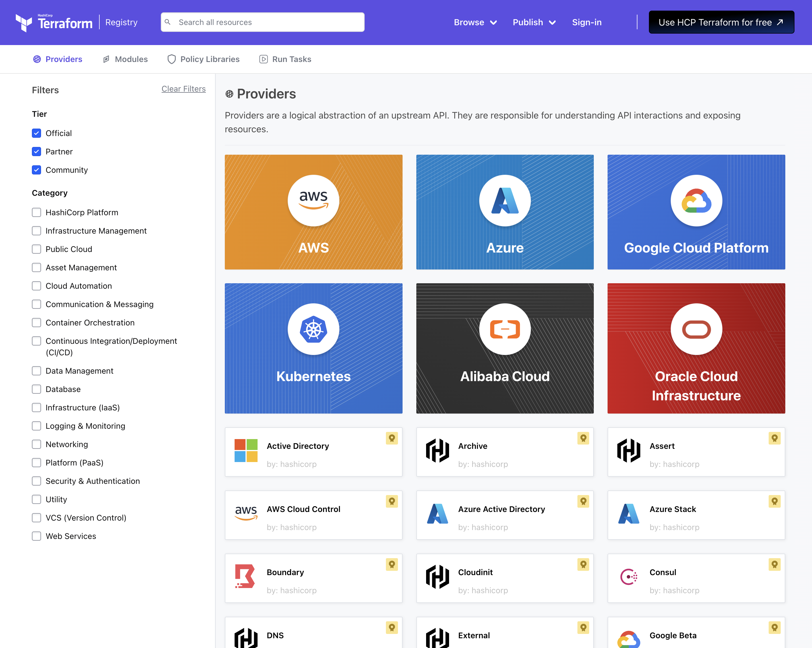Click the Terraform logo icon
Image resolution: width=812 pixels, height=648 pixels.
[x=24, y=23]
